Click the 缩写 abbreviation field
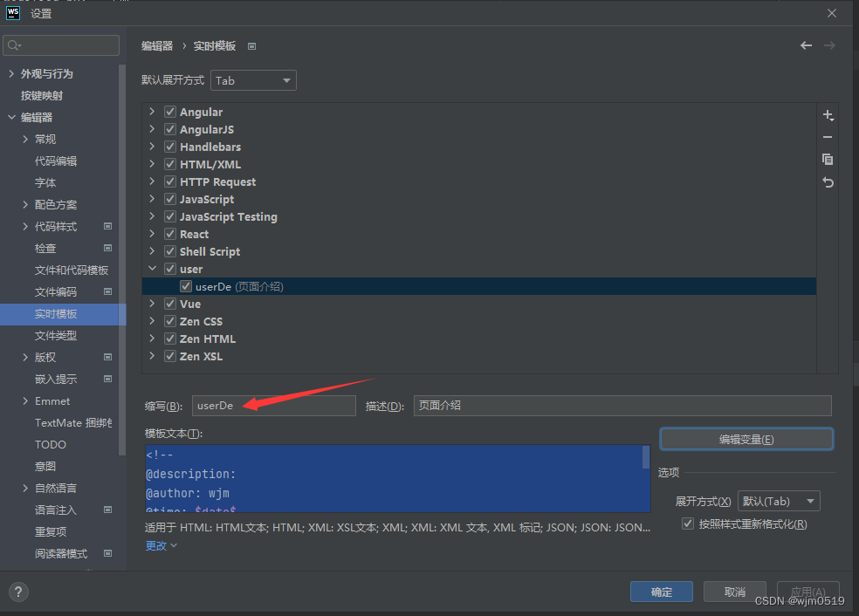859x616 pixels. [274, 406]
